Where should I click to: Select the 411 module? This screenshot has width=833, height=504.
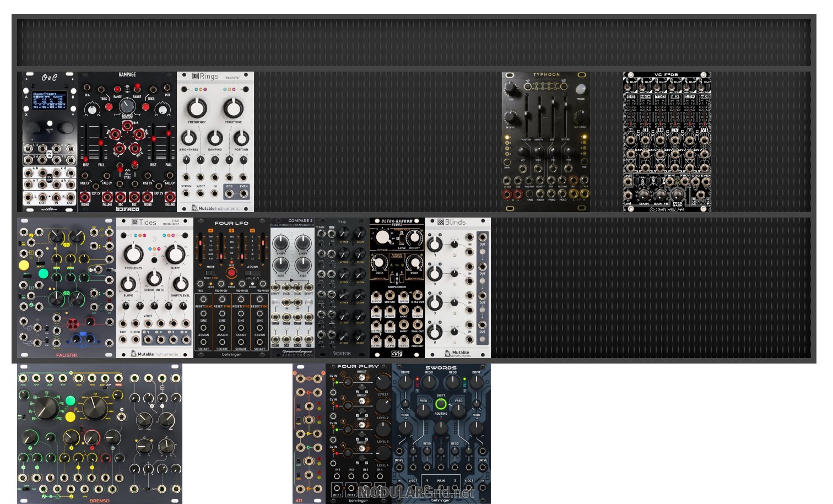309,433
